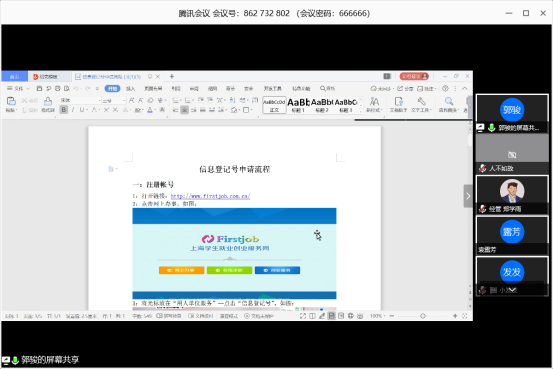Image resolution: width=553 pixels, height=369 pixels.
Task: Expand the 文件 file menu dropdown
Action: pos(19,88)
